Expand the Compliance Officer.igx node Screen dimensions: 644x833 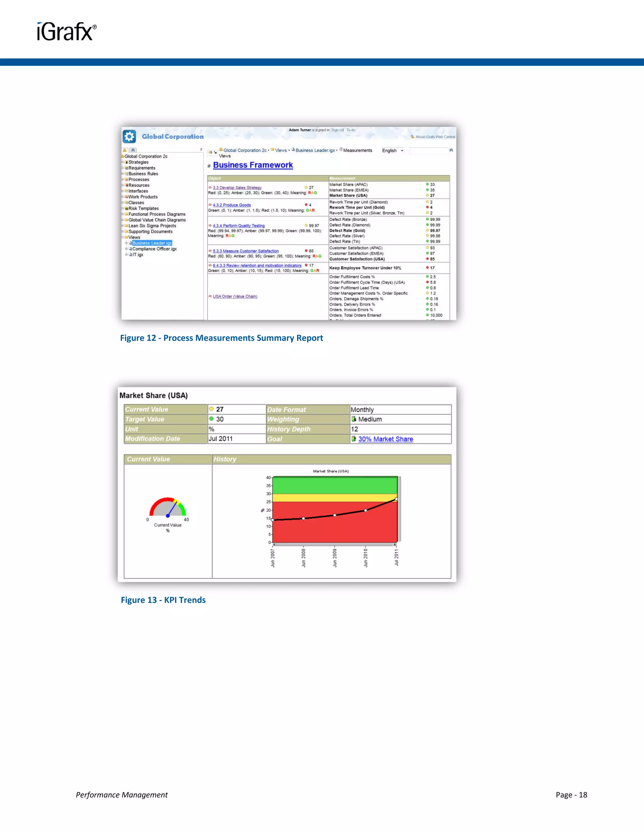point(126,249)
